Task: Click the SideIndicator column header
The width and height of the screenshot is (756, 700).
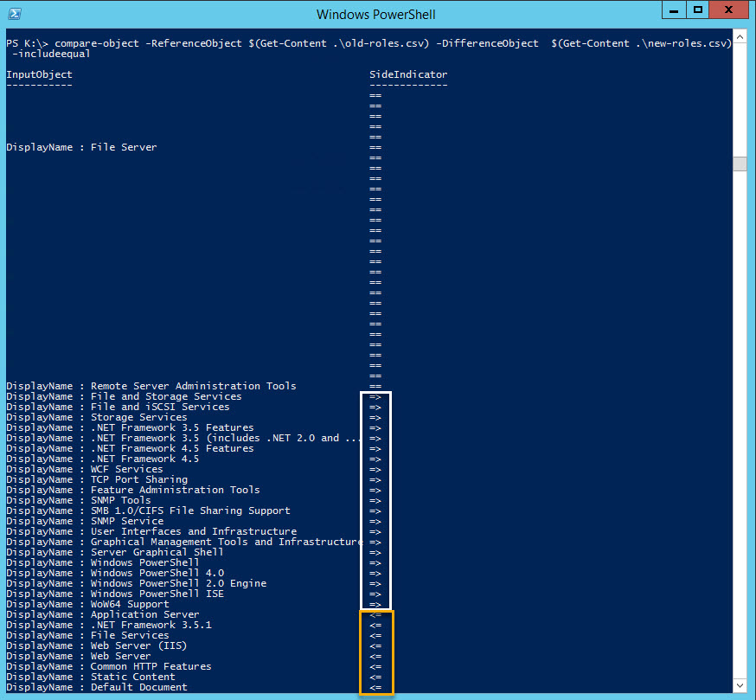Action: 407,74
